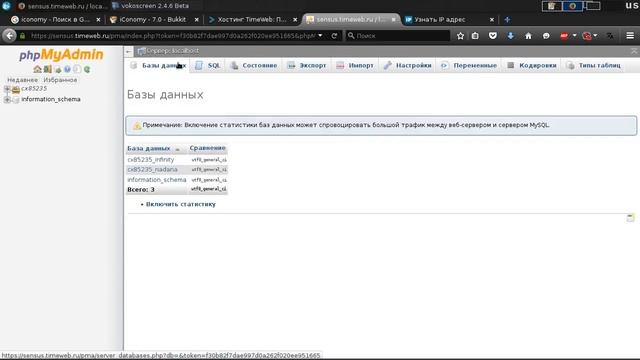640x360 pixels.
Task: Open the Firefox hamburger menu
Action: tap(630, 36)
